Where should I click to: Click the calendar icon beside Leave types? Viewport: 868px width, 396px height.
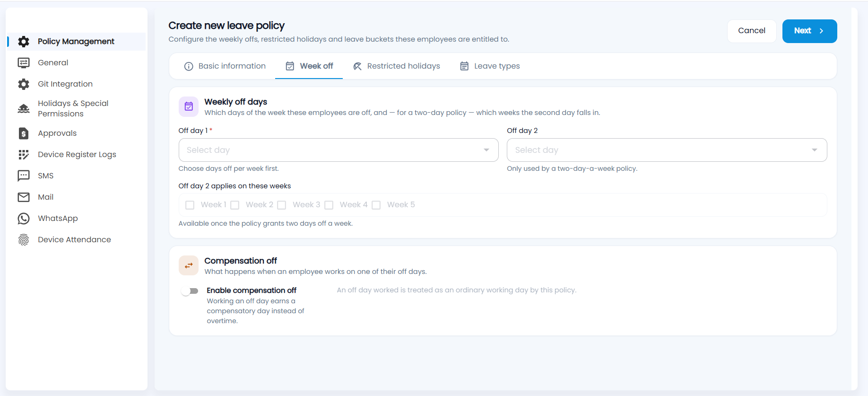coord(465,66)
